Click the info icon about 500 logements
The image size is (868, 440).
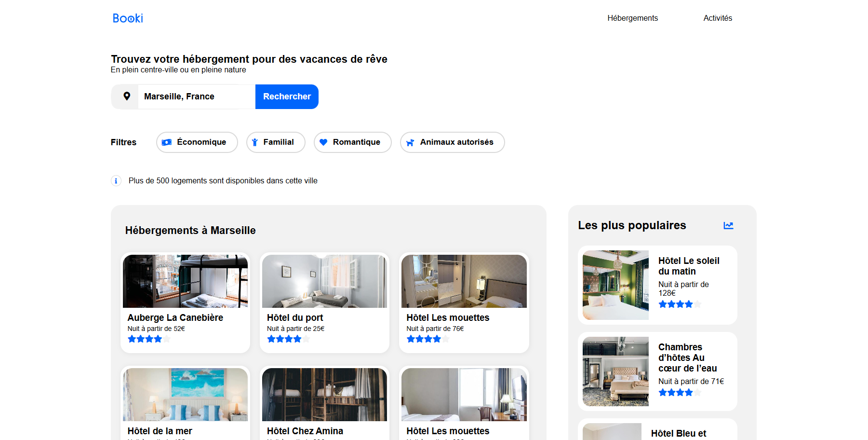point(116,180)
